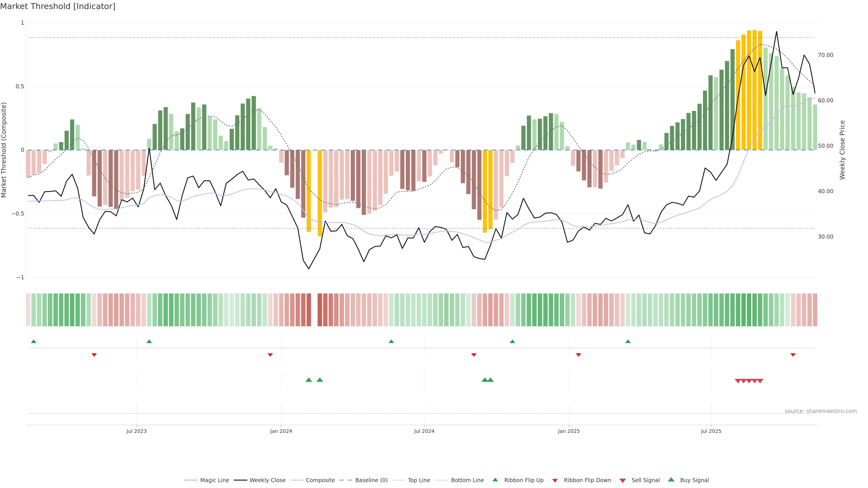Hide the Composite legend series
This screenshot has width=868, height=488.
click(x=320, y=480)
